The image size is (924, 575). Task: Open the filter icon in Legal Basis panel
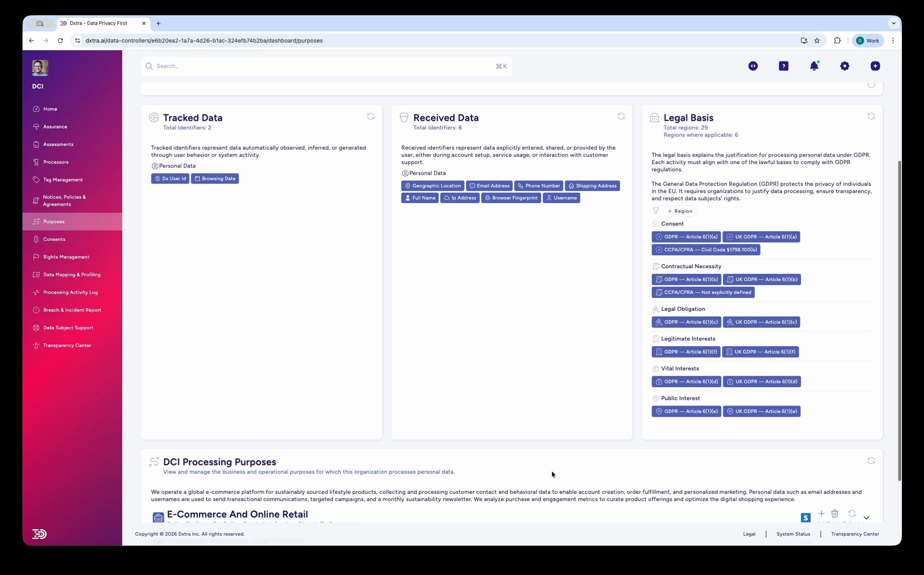[x=656, y=210]
